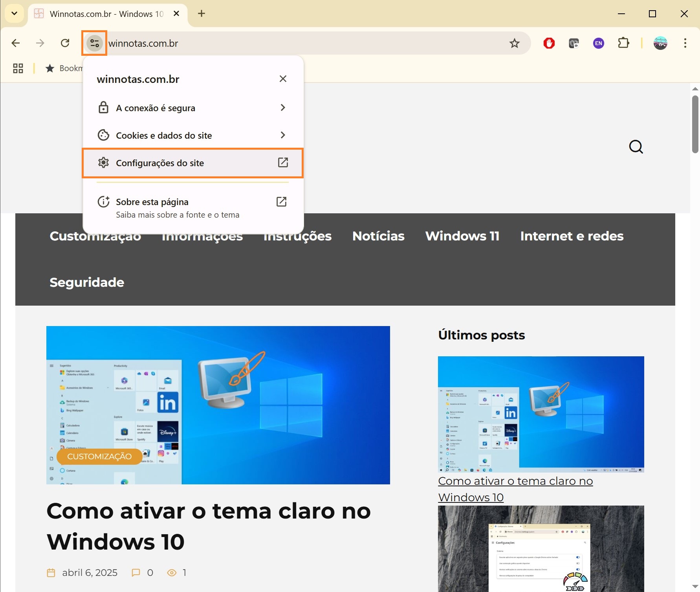Open the Bookmarks folder star
Screen dimensions: 700x592
coord(50,68)
